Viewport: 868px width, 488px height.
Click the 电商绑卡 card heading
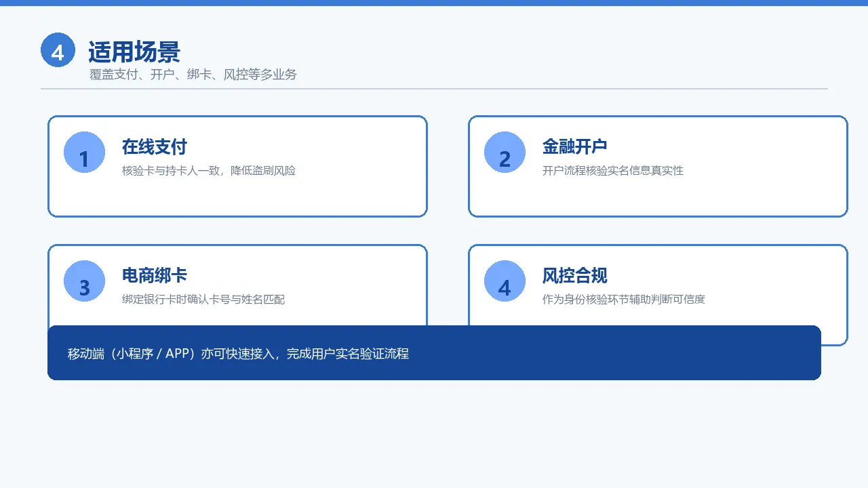pyautogui.click(x=155, y=275)
